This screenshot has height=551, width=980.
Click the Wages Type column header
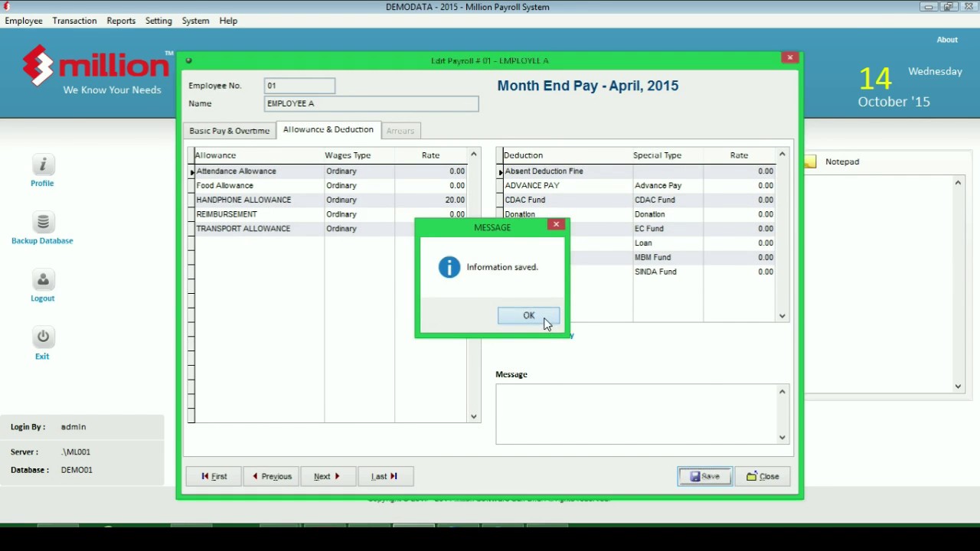click(x=359, y=155)
